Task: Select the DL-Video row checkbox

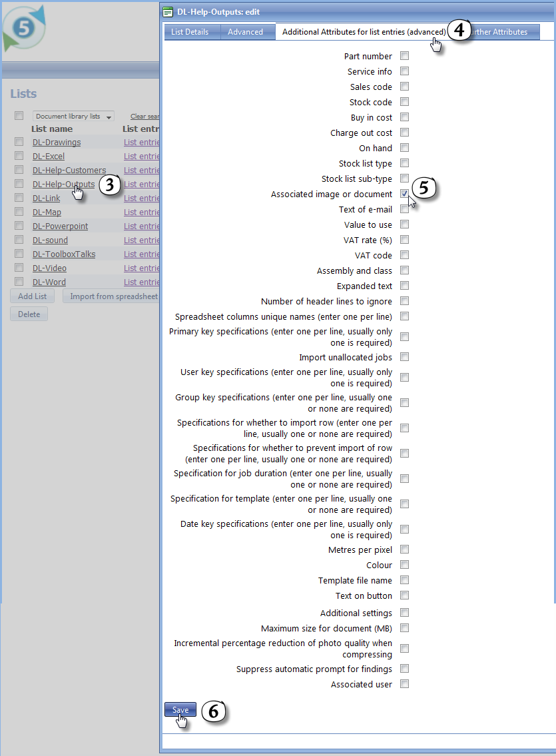Action: click(19, 268)
